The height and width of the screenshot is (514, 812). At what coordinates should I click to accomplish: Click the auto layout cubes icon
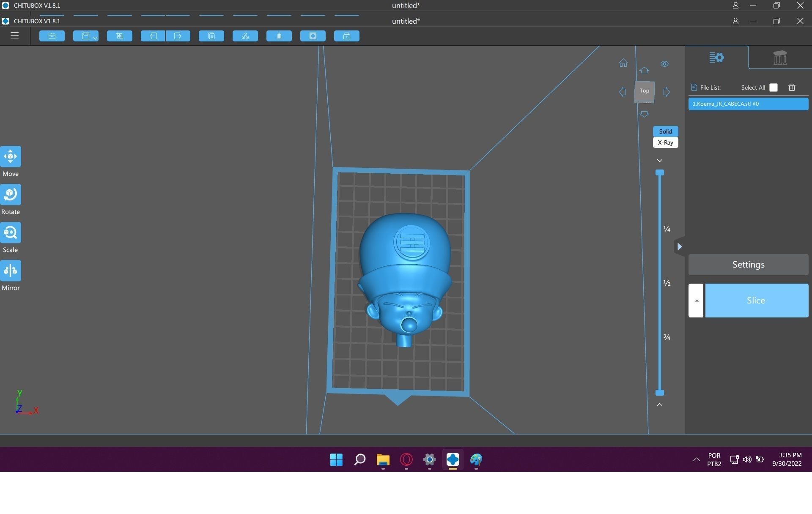(245, 36)
